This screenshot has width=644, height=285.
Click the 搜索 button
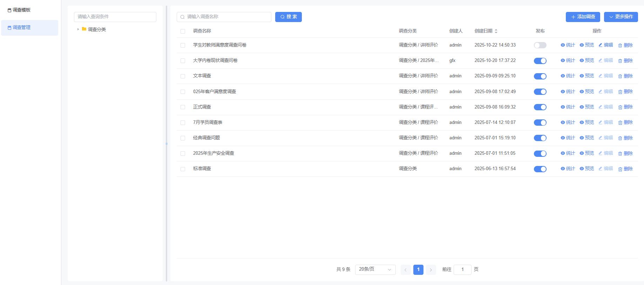pyautogui.click(x=288, y=17)
